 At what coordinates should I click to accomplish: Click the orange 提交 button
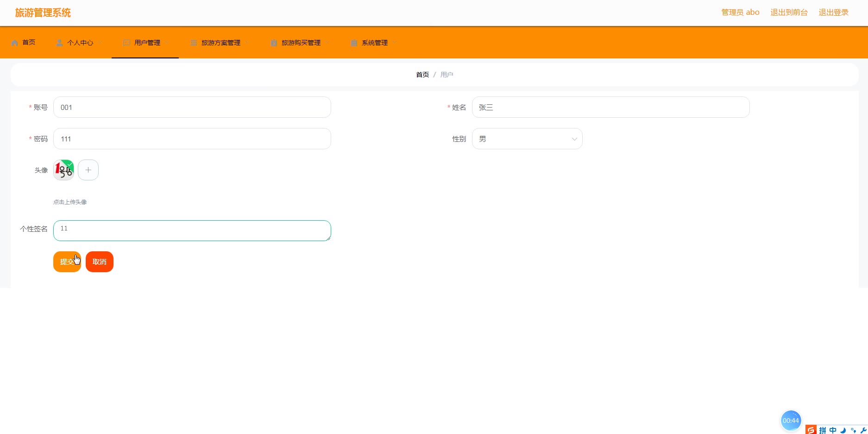[x=67, y=262]
